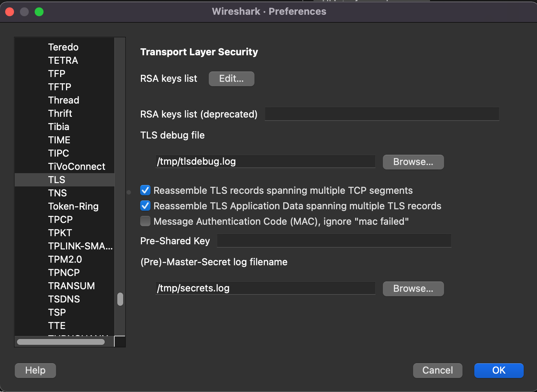
Task: Select TPM2.0 protocol entry
Action: pyautogui.click(x=65, y=259)
